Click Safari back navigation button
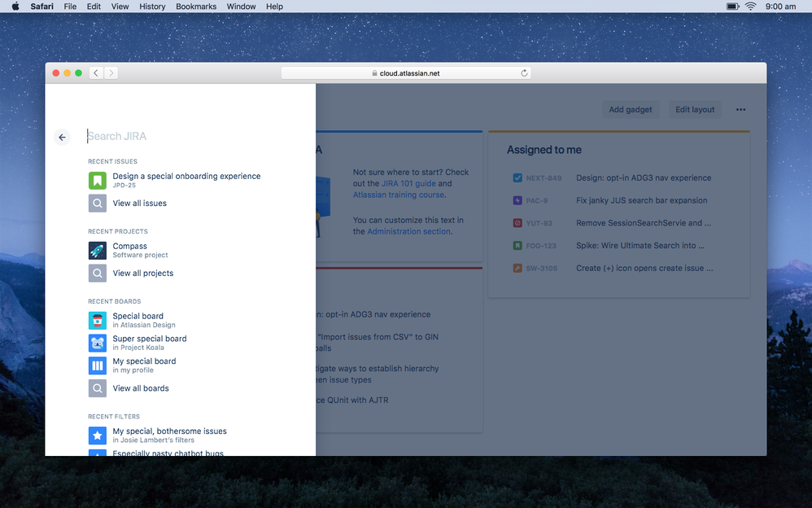This screenshot has width=812, height=508. 96,73
